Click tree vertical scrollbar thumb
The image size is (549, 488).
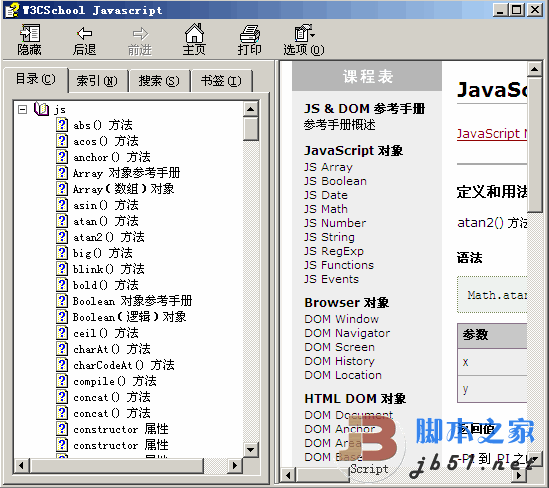tap(250, 128)
